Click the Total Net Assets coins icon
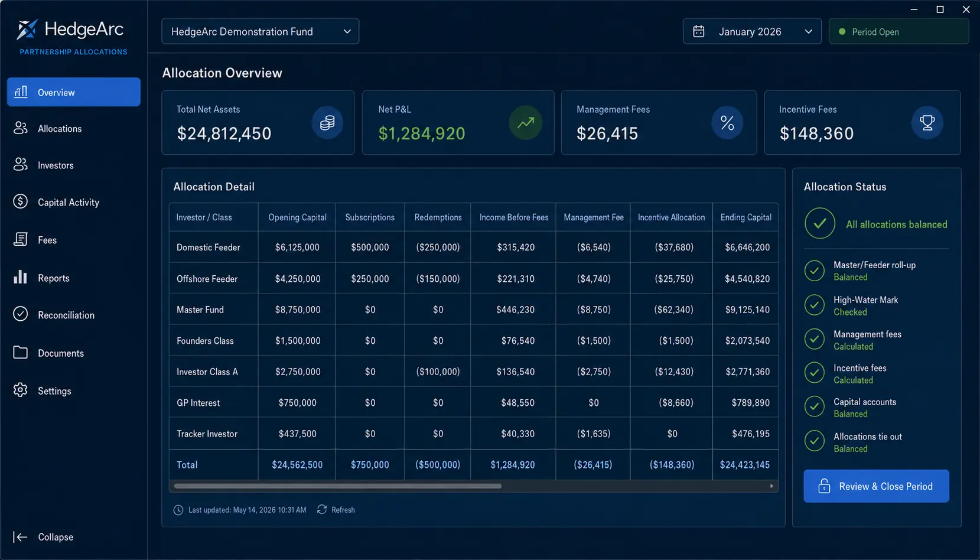This screenshot has height=560, width=980. pyautogui.click(x=327, y=122)
